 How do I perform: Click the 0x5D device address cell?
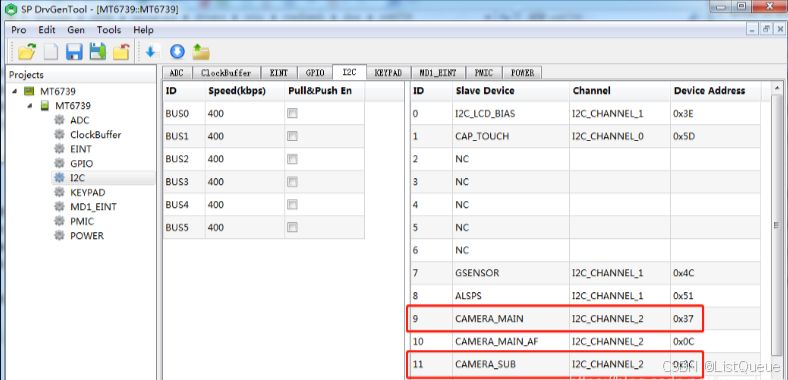click(x=715, y=136)
